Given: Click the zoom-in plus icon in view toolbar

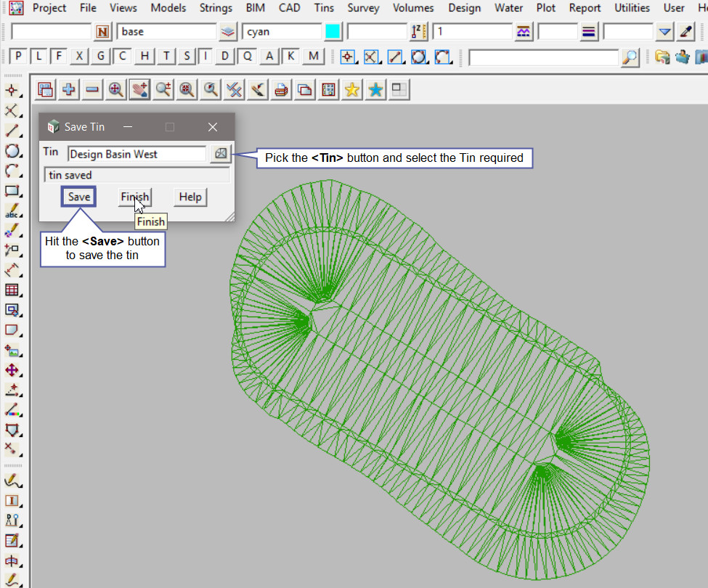Looking at the screenshot, I should click(69, 89).
